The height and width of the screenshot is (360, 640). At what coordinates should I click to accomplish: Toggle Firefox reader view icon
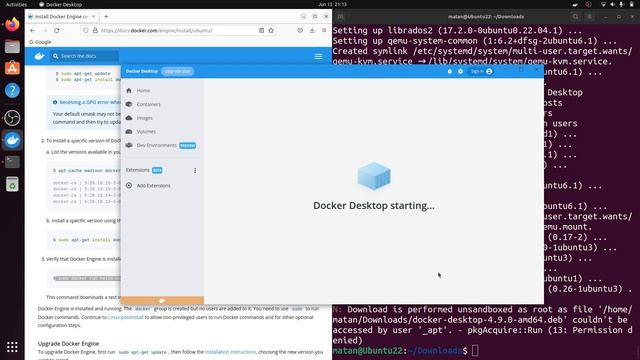262,31
